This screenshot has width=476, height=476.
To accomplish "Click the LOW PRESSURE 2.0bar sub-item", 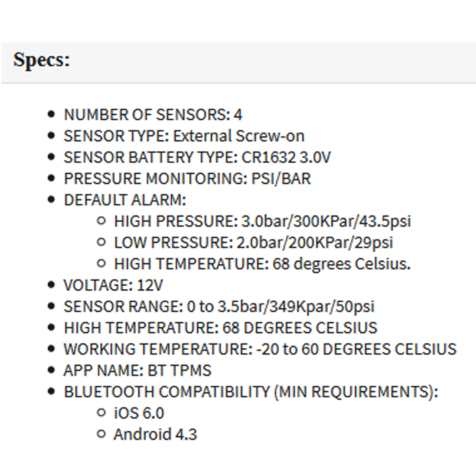I will pyautogui.click(x=253, y=242).
